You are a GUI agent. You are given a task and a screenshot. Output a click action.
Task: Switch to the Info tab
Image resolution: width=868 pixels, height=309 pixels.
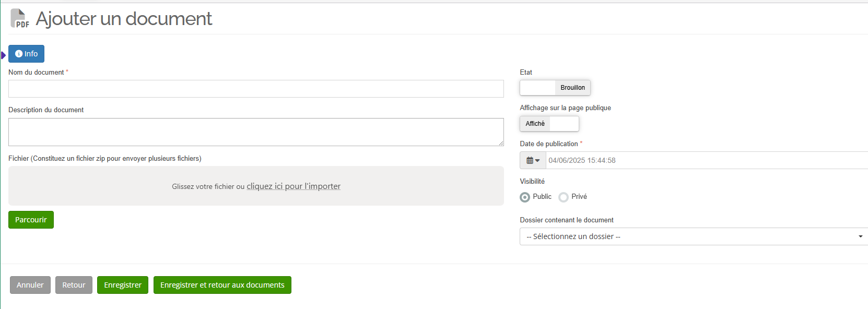coord(26,54)
